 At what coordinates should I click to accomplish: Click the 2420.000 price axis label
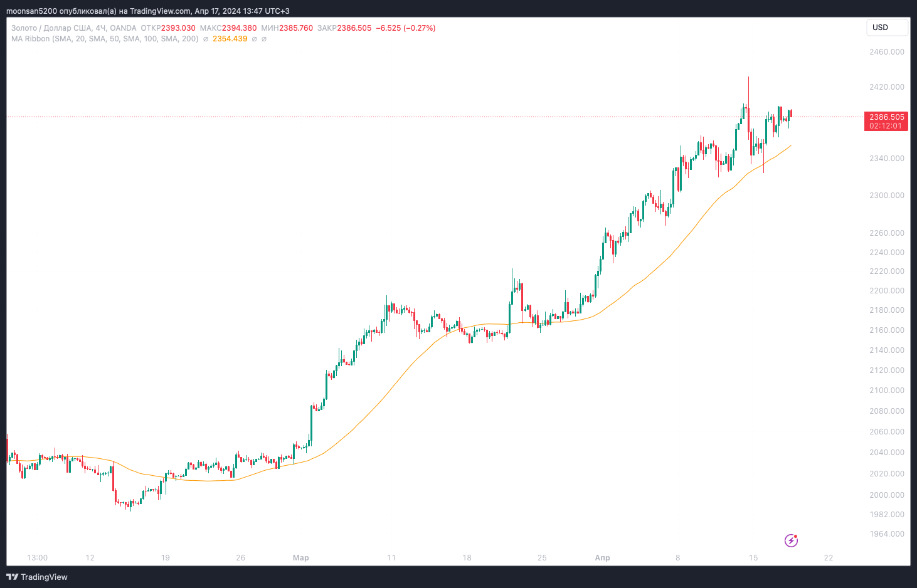tap(887, 87)
